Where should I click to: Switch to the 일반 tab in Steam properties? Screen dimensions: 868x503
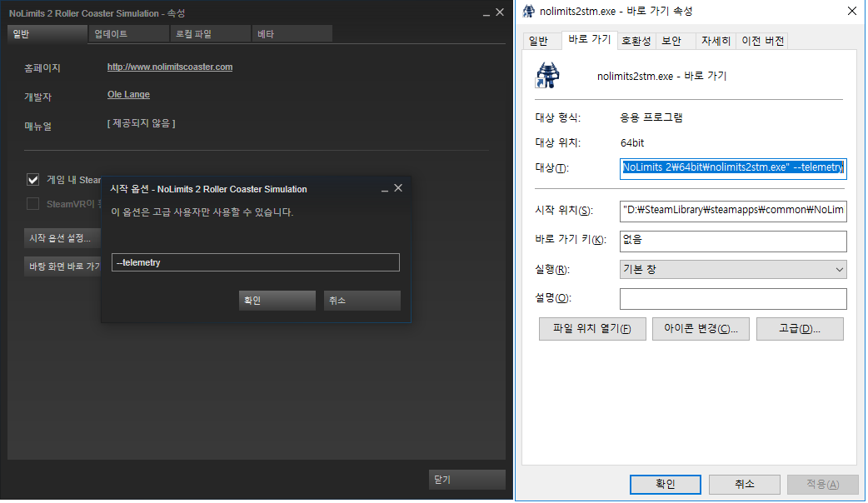click(x=47, y=34)
